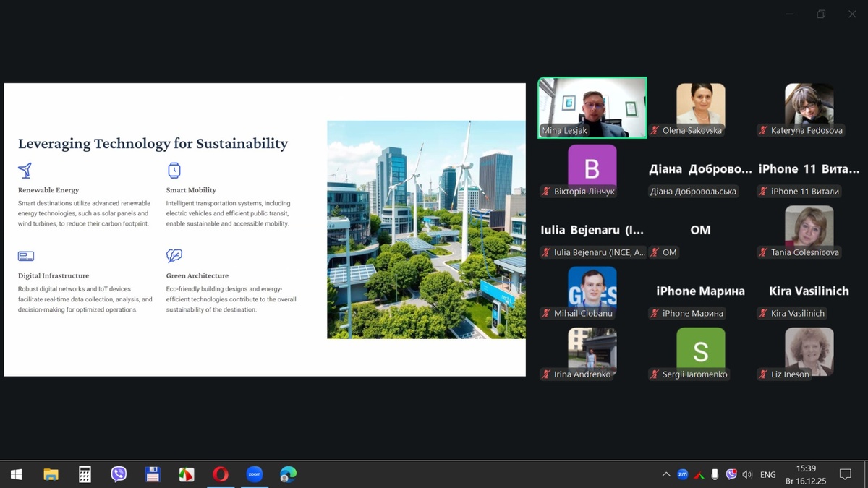Launch Opera browser from the taskbar
868x488 pixels.
(221, 474)
